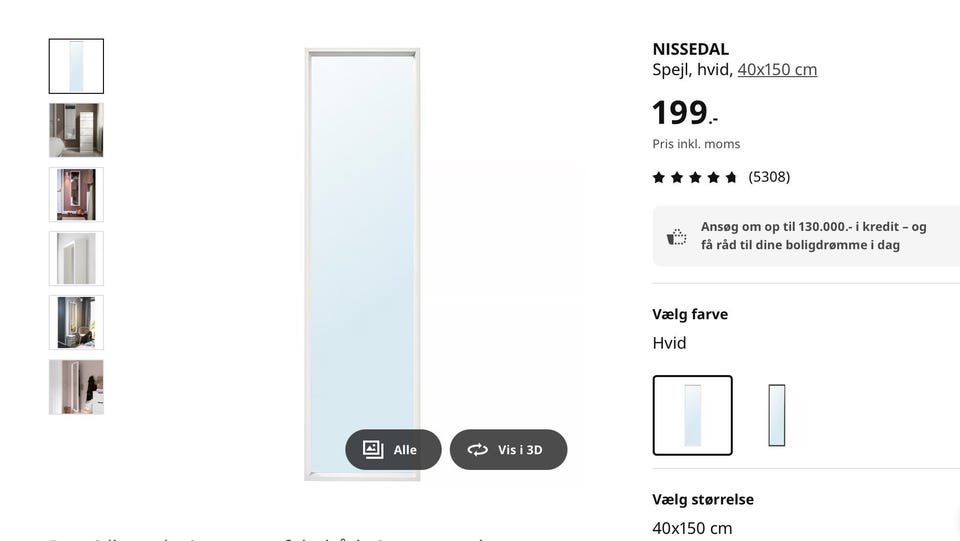Click the five-star rating stars
This screenshot has height=541, width=960.
tap(695, 177)
